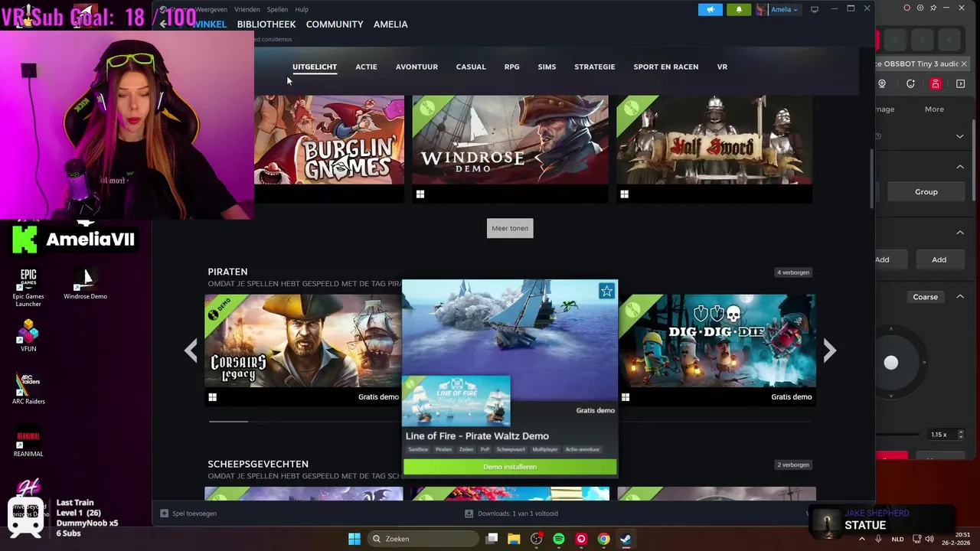The image size is (980, 551).
Task: Open Steam from the taskbar
Action: click(626, 539)
